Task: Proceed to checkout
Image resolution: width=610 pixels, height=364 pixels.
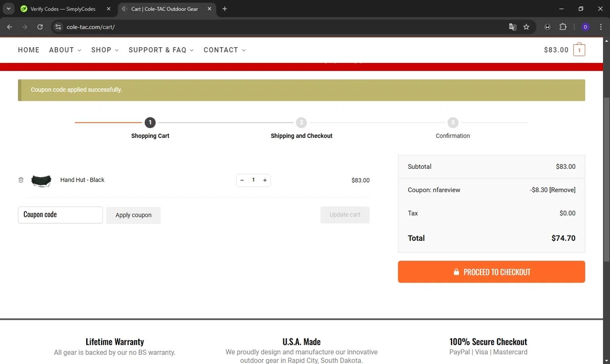Action: click(x=491, y=272)
